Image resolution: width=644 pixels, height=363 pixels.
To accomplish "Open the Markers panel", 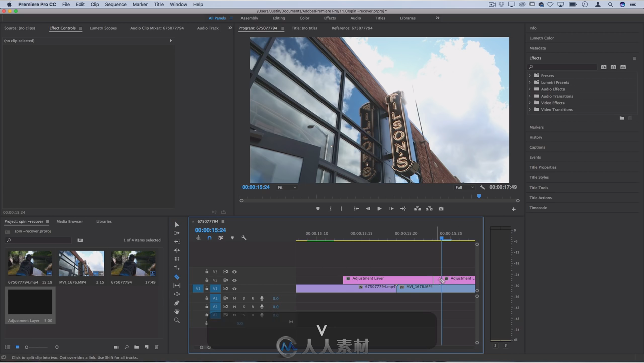I will coord(537,127).
